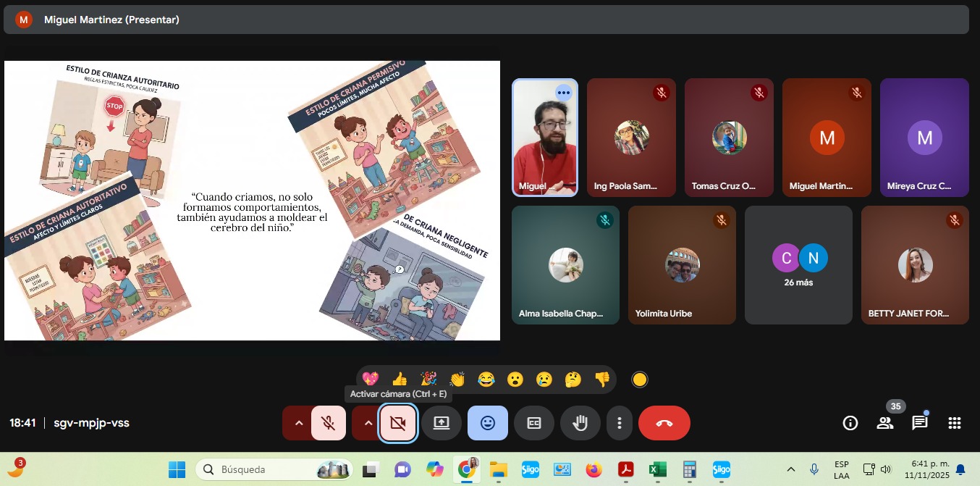980x486 pixels.
Task: Expand audio settings arrow
Action: [x=297, y=423]
